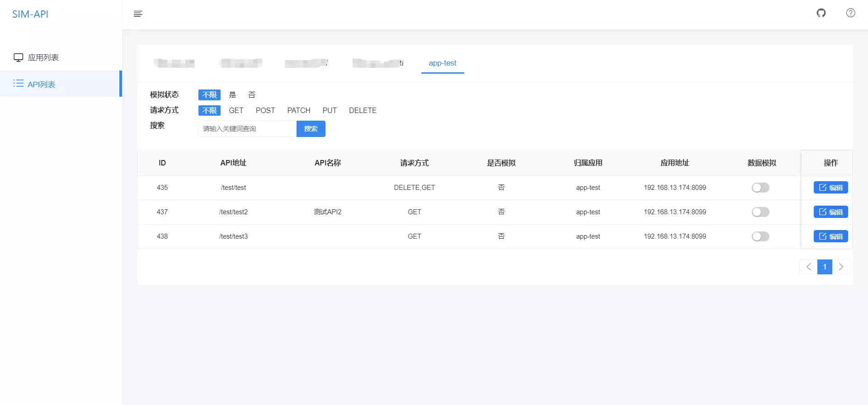Click the /test/test3 address cell
The width and height of the screenshot is (868, 405).
tap(233, 236)
